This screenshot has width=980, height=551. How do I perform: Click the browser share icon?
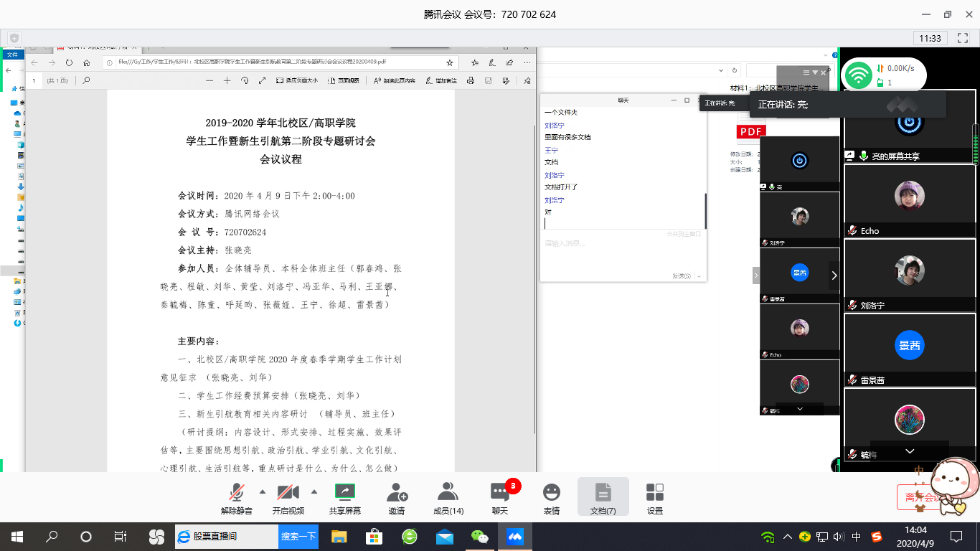(x=509, y=62)
